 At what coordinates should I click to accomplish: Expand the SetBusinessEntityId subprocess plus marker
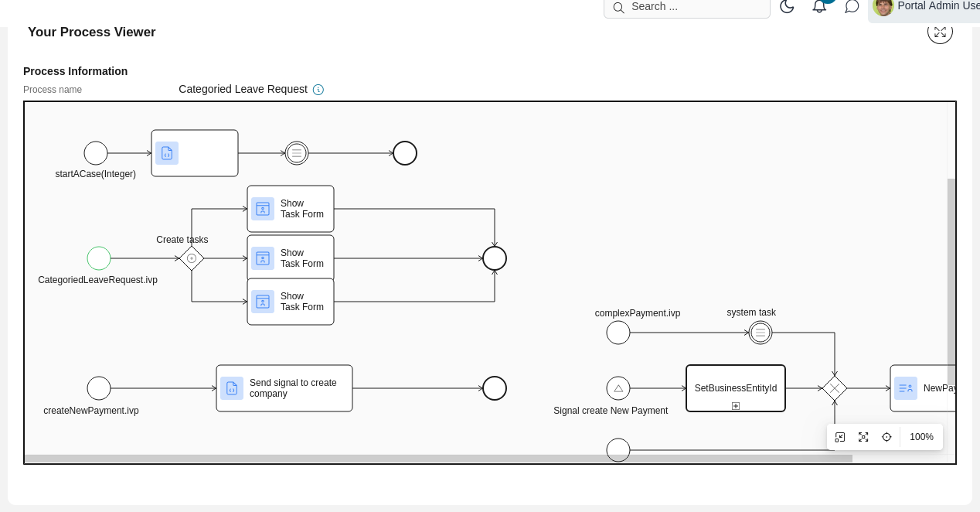point(735,405)
